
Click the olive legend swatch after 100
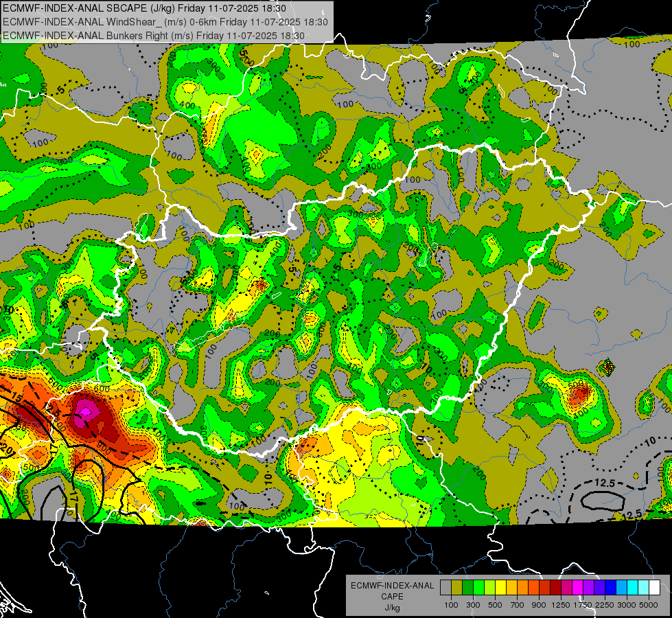click(x=457, y=588)
